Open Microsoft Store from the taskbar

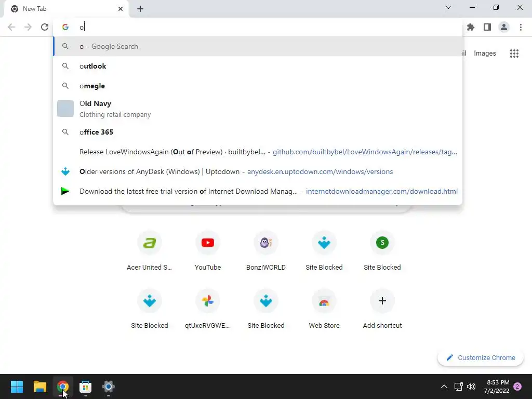[x=86, y=387]
